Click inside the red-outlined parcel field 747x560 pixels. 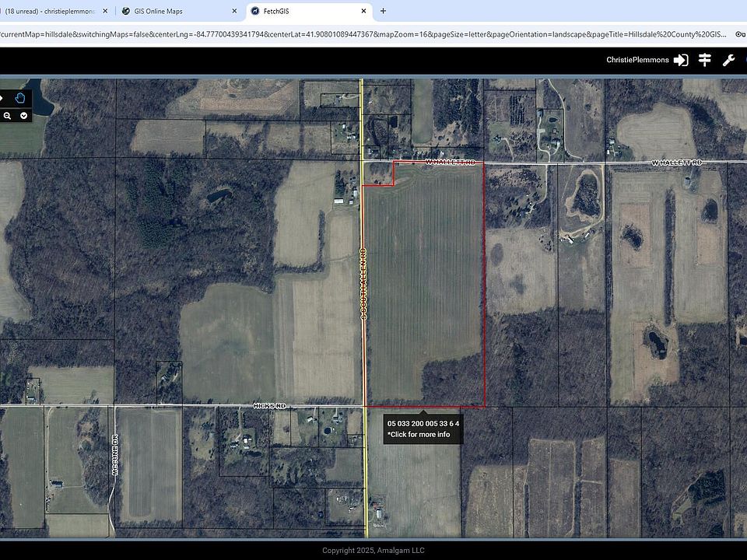[424, 296]
